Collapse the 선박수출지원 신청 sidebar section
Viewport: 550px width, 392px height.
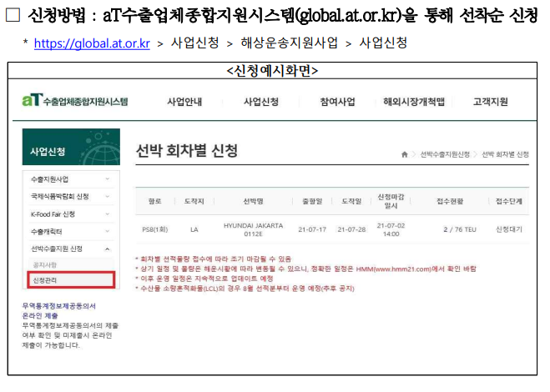(71, 249)
